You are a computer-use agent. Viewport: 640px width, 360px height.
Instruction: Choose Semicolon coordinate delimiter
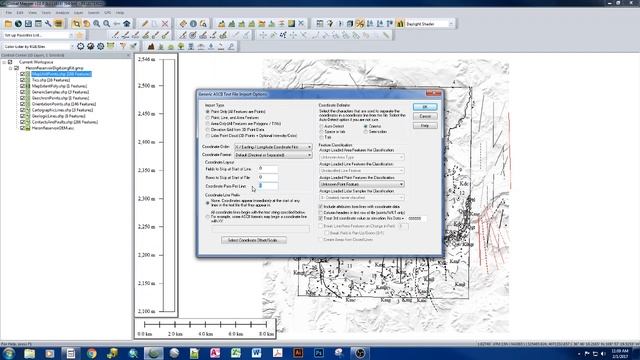tap(366, 132)
